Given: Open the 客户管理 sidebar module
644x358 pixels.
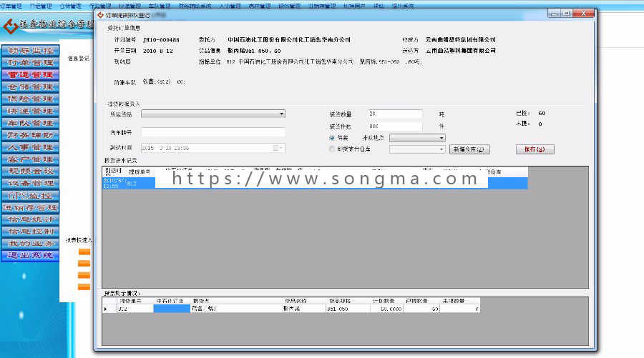Looking at the screenshot, I should 30,159.
